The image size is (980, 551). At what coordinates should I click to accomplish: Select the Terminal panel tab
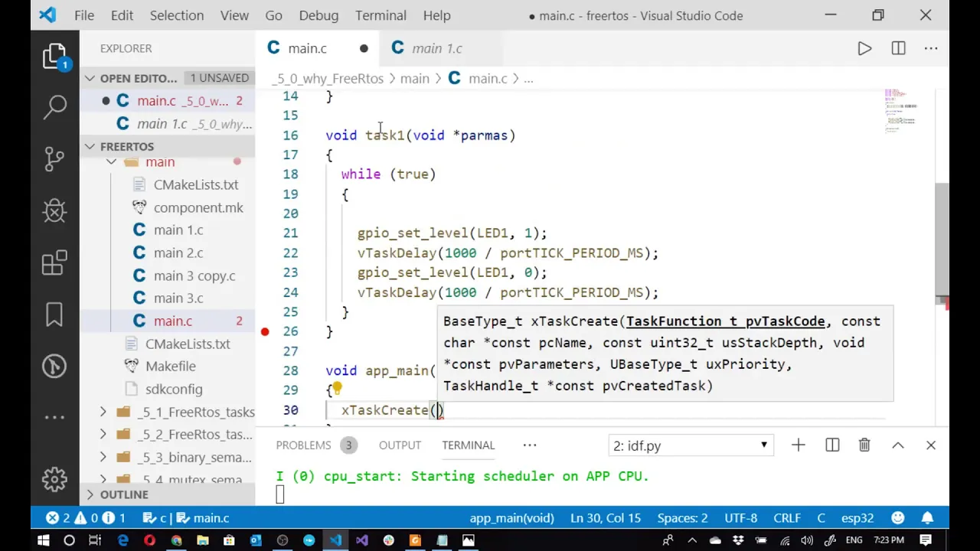coord(468,445)
